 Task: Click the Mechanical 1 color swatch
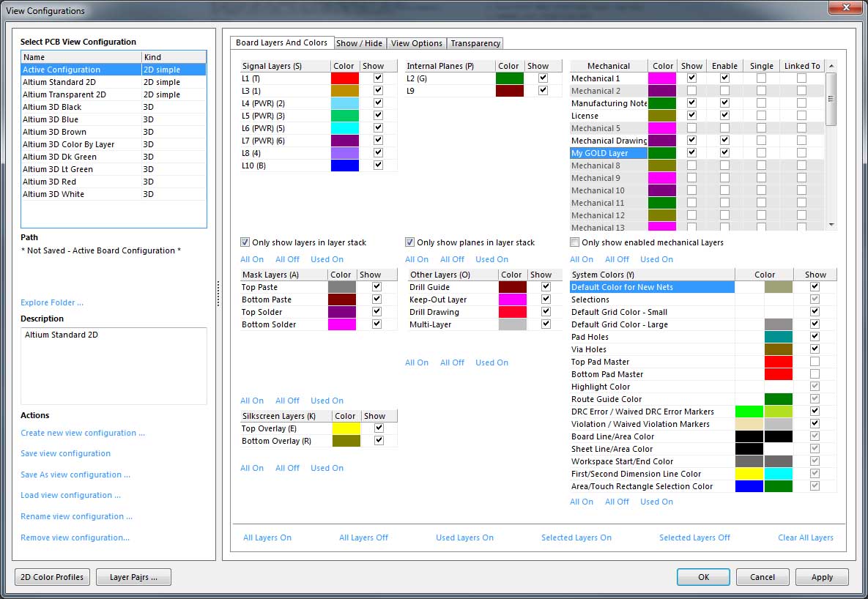point(662,78)
